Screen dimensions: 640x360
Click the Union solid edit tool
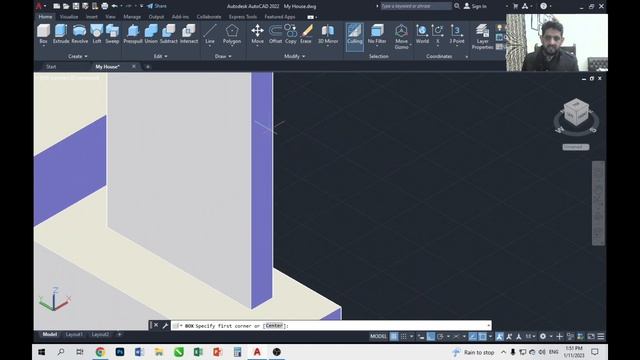click(151, 34)
